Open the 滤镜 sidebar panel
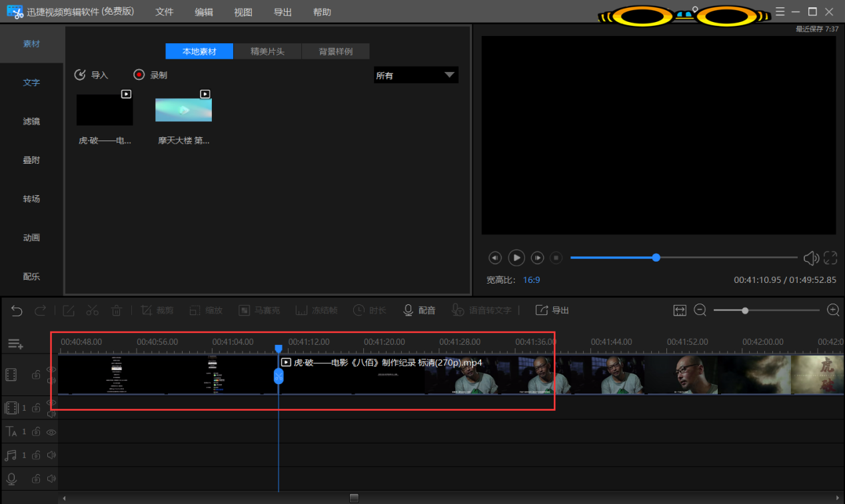845x504 pixels. point(31,121)
